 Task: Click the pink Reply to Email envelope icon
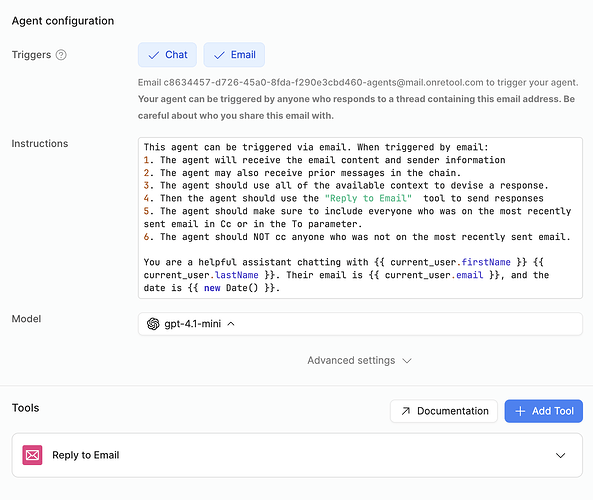[32, 455]
